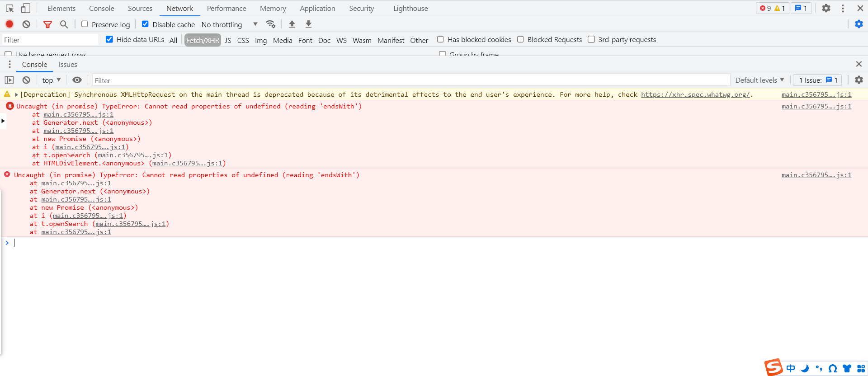Open the Issues drawer tab
Image resolution: width=868 pixels, height=376 pixels.
coord(68,65)
